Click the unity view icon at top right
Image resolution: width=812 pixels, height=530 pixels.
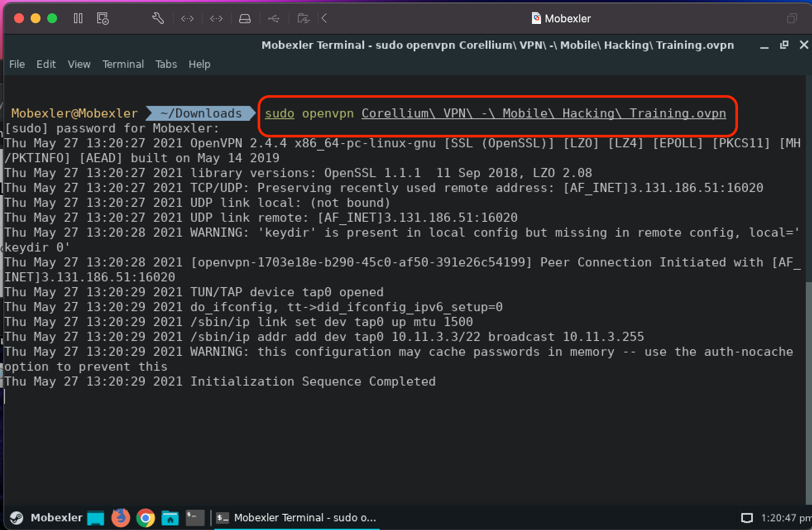[792, 18]
